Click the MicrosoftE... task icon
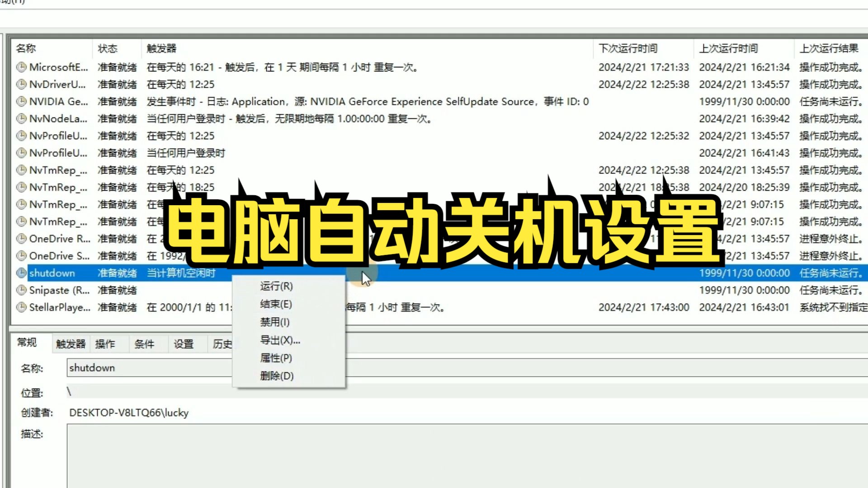868x488 pixels. tap(21, 67)
